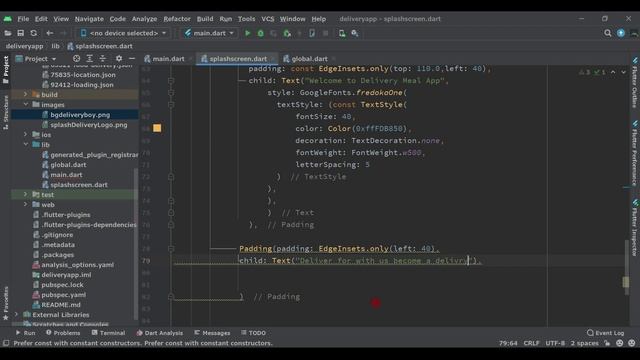Start debugging with the bug icon
The image size is (640, 360).
pyautogui.click(x=260, y=33)
